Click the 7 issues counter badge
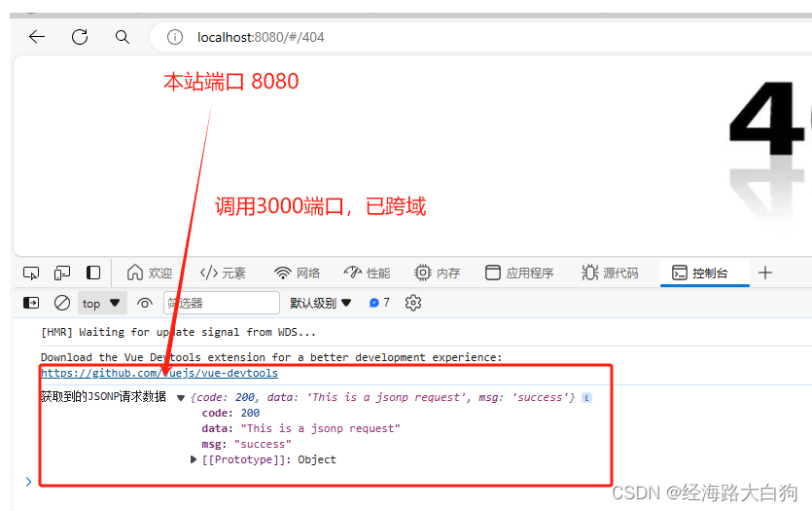The width and height of the screenshot is (812, 511). pyautogui.click(x=379, y=303)
